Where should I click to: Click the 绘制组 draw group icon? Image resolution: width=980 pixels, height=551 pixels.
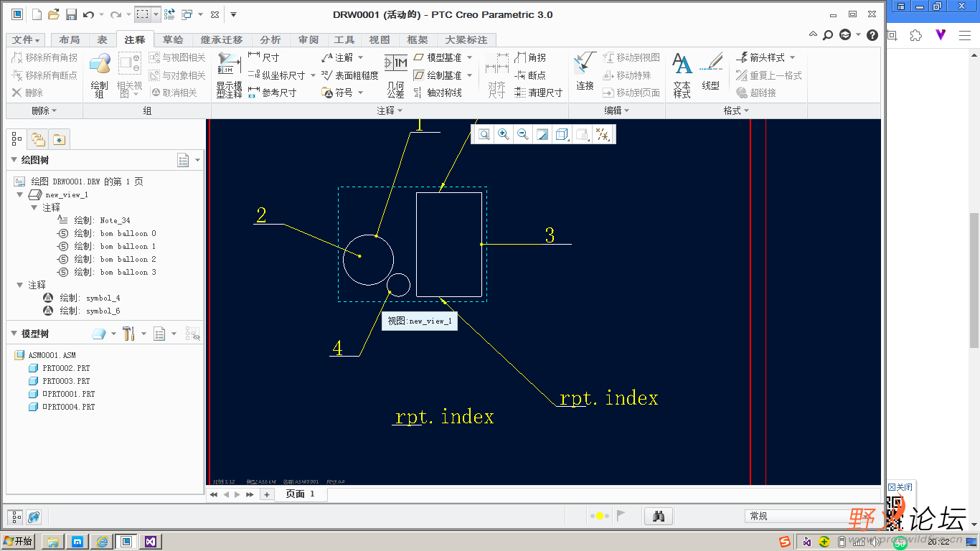[x=100, y=76]
